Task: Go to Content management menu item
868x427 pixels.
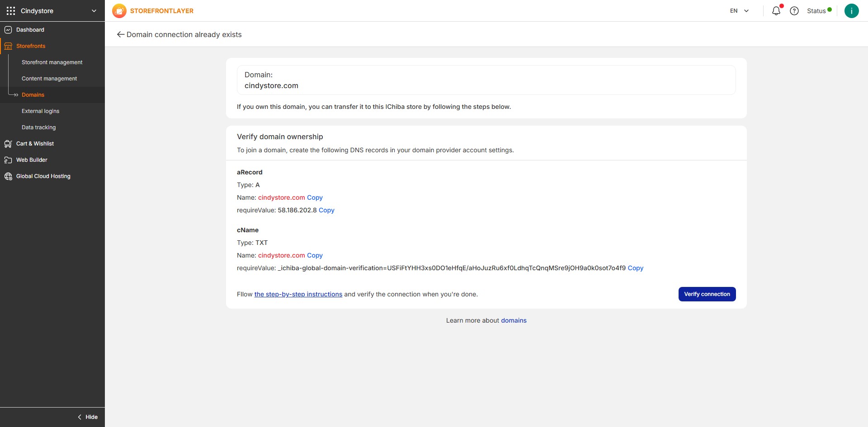Action: click(49, 79)
